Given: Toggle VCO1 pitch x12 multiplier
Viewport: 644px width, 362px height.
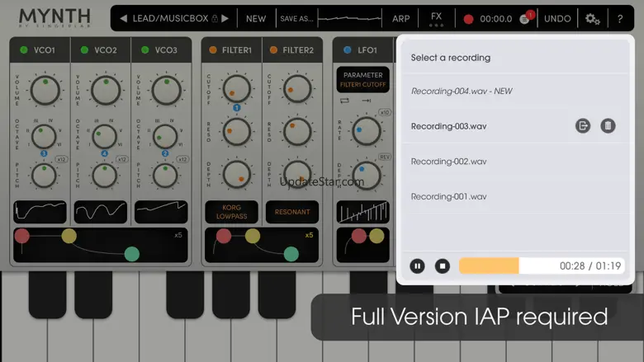Looking at the screenshot, I should coord(62,159).
